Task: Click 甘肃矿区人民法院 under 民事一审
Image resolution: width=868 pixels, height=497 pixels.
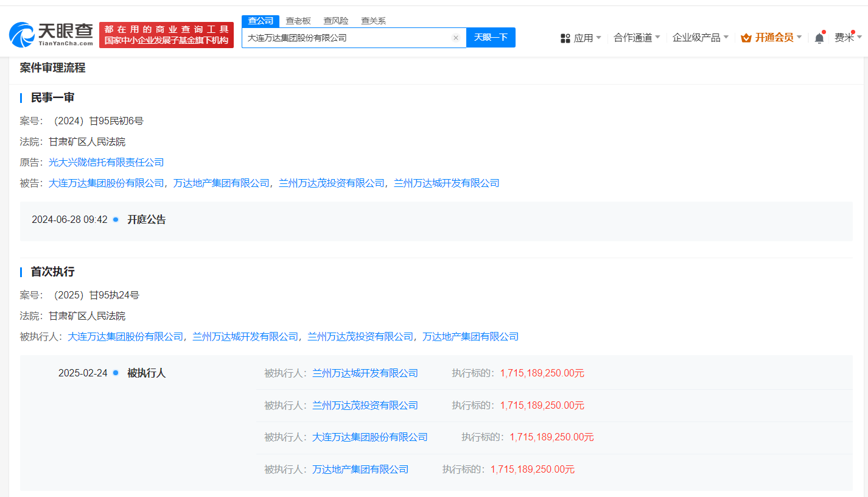Action: click(87, 142)
